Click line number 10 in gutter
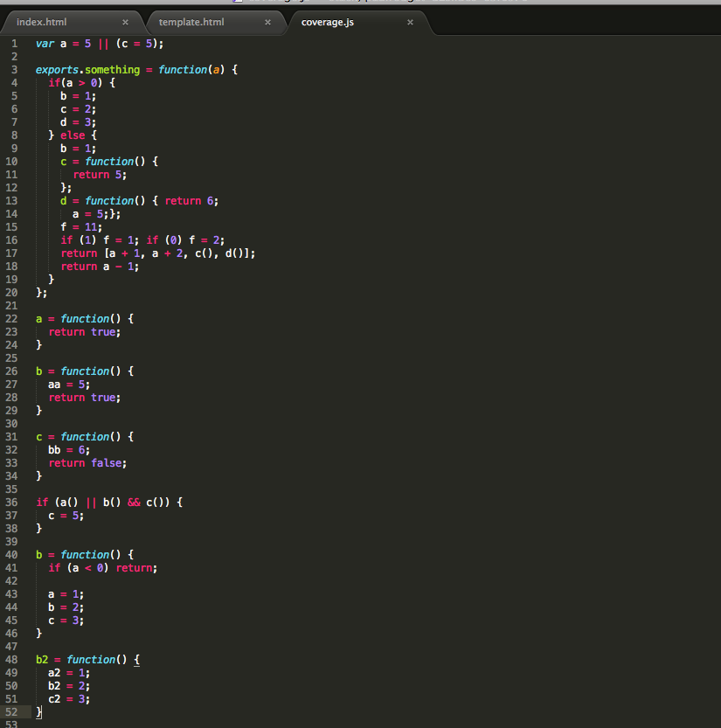 [11, 162]
